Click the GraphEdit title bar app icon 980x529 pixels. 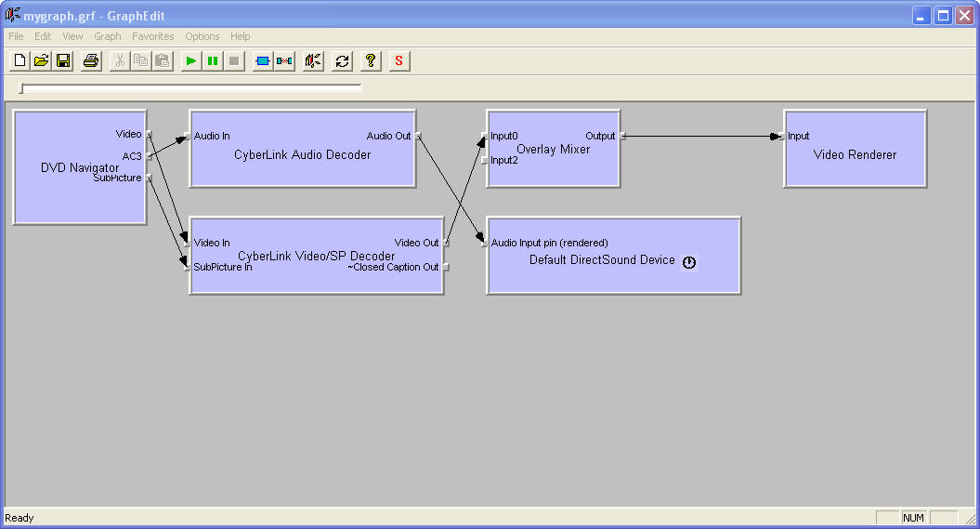(12, 15)
